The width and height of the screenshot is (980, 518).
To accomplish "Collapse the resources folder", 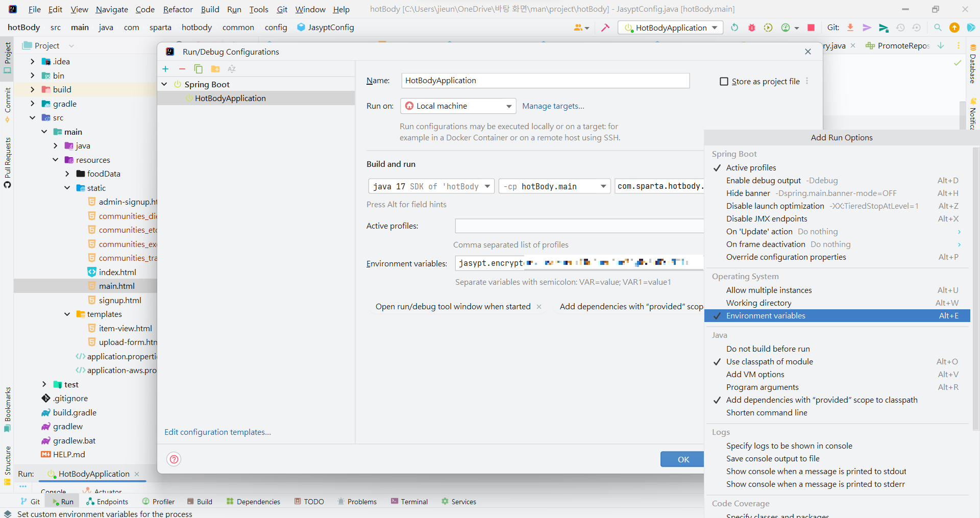I will pyautogui.click(x=55, y=160).
